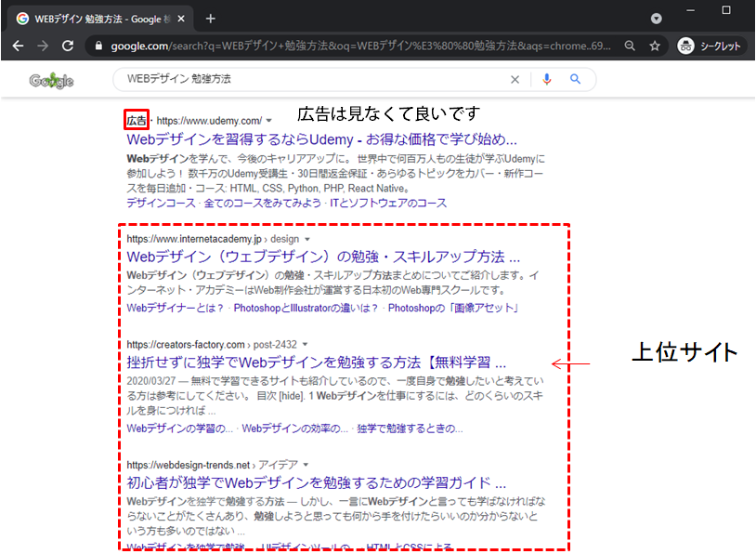Open the Photoshopの「画像アセット」 sitelink
This screenshot has width=756, height=554.
[x=453, y=308]
